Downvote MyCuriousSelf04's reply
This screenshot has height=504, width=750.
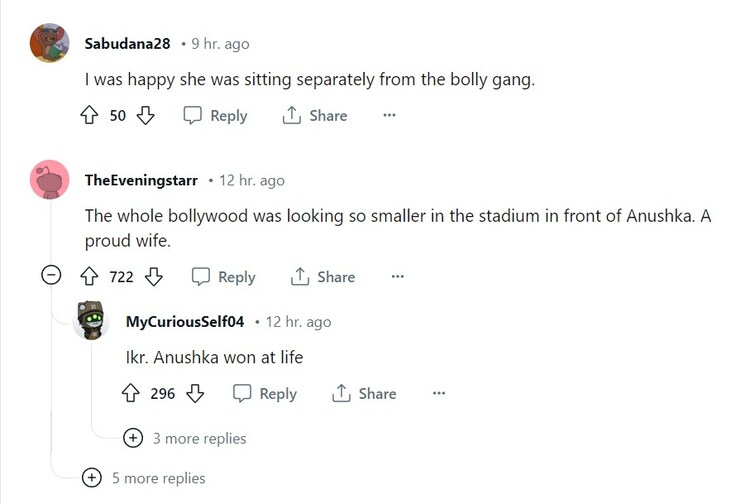coord(195,394)
